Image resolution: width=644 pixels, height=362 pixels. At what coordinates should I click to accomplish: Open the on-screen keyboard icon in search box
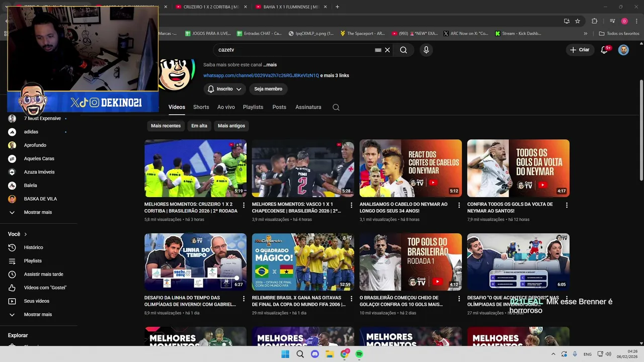378,50
